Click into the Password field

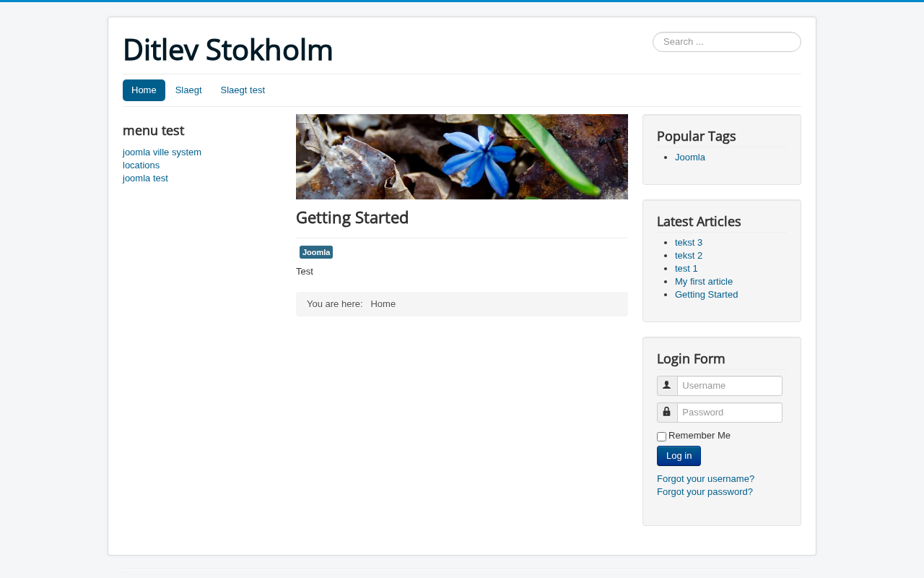pyautogui.click(x=729, y=413)
